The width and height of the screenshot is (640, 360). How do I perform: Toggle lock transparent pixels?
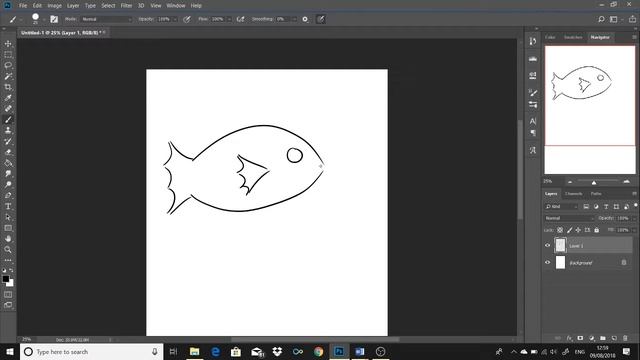click(560, 230)
